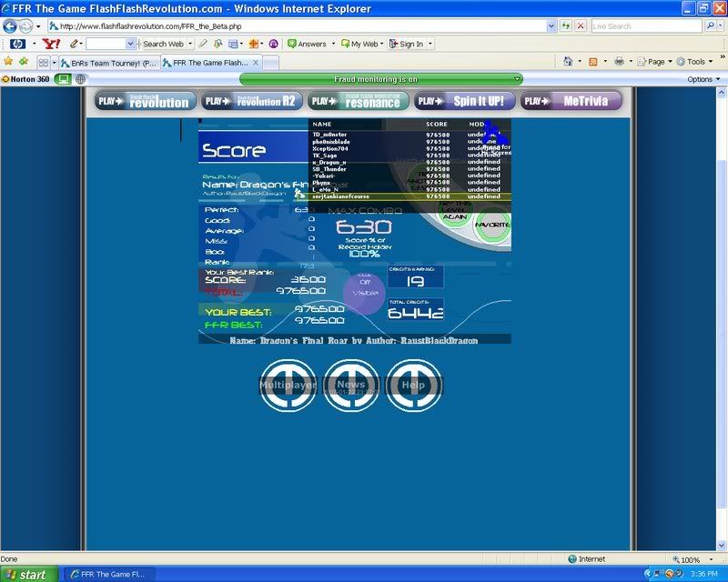Open the zoom level 100% dropdown
The image size is (728, 582).
(695, 559)
